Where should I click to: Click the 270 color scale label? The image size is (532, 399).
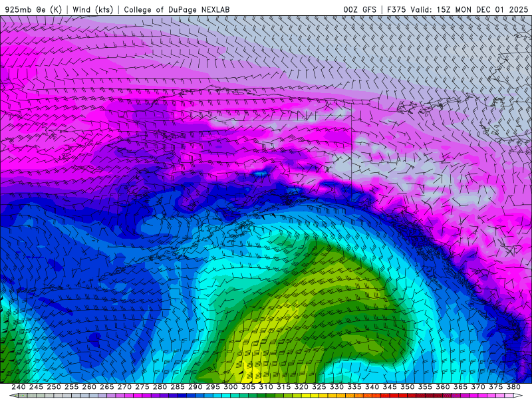[x=124, y=387]
